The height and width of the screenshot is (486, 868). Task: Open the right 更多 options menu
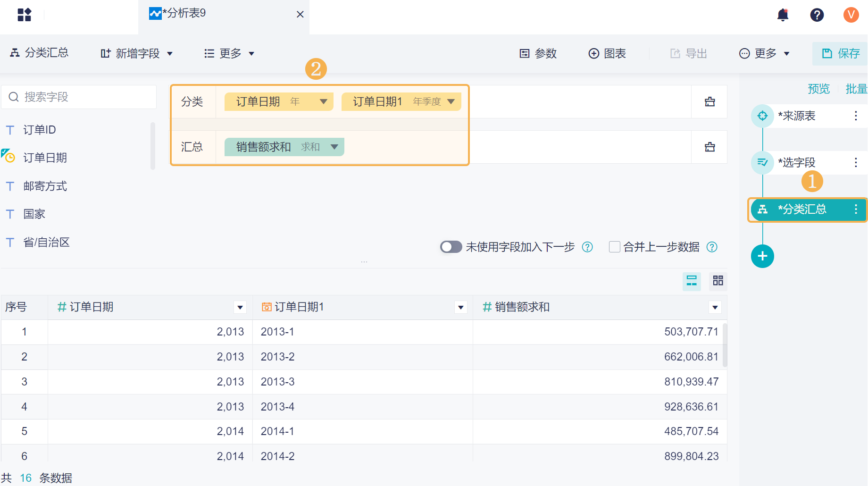(764, 54)
